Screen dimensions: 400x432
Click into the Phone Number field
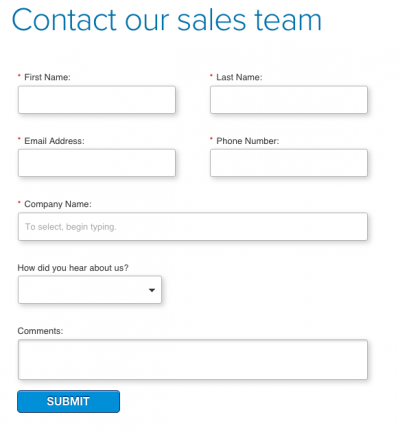pos(289,163)
